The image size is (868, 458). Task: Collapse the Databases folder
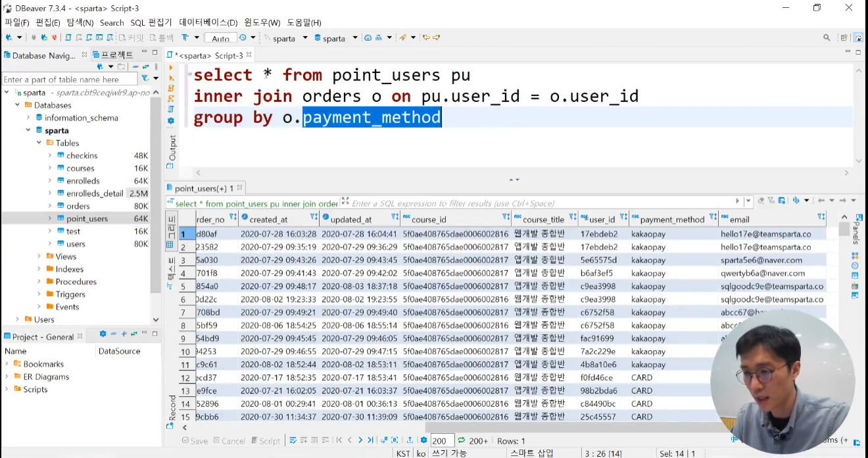18,105
